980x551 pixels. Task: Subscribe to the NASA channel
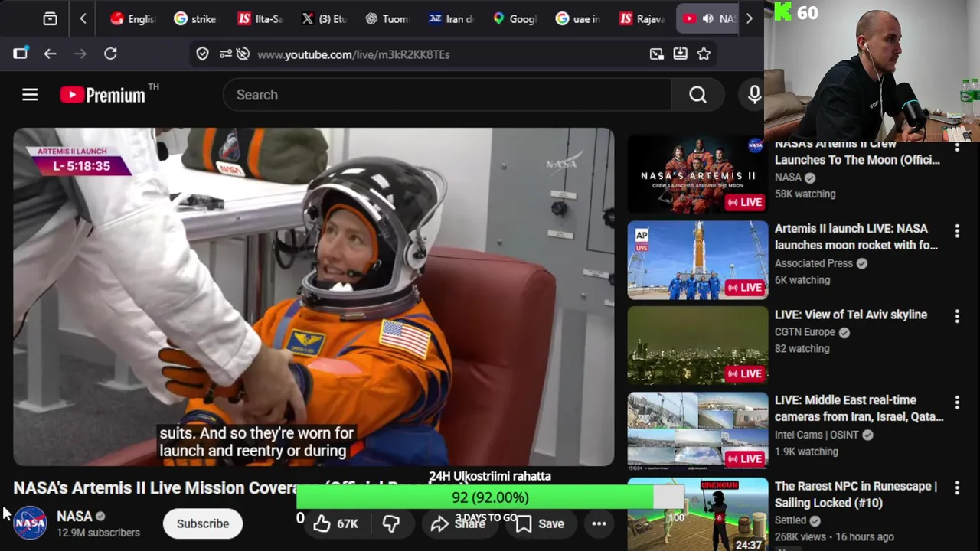(x=203, y=523)
